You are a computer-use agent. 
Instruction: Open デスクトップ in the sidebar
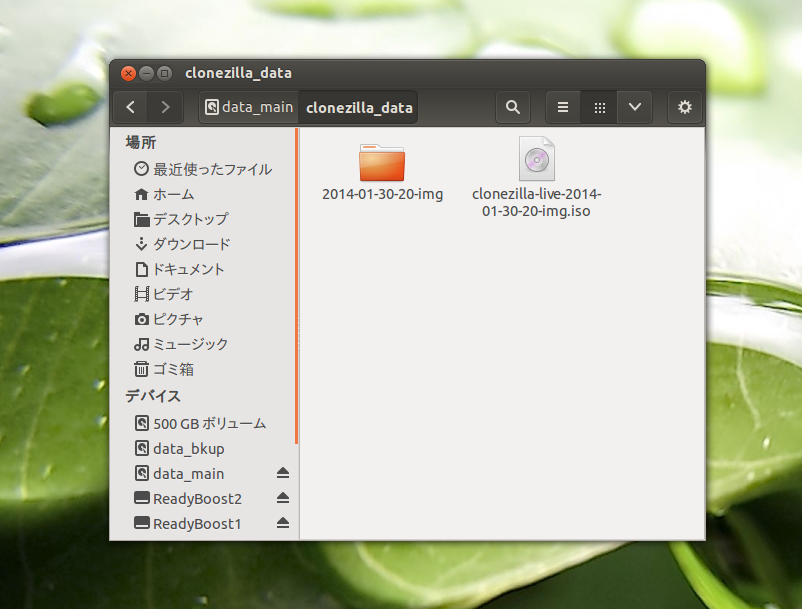[x=203, y=219]
